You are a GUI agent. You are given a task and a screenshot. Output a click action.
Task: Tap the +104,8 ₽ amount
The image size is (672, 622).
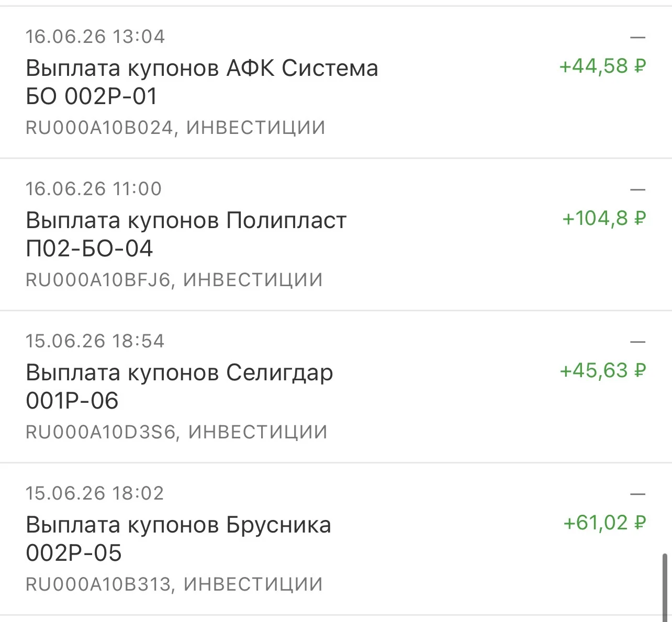pos(604,219)
